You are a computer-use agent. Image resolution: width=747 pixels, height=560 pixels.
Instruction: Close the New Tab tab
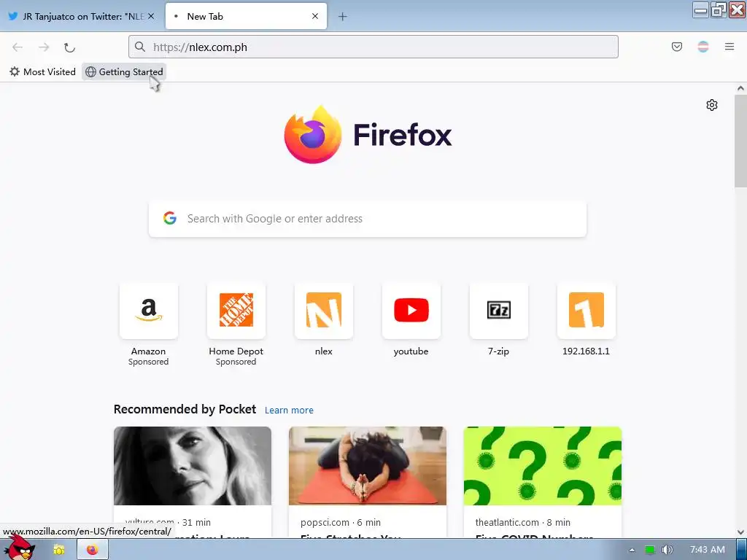[315, 16]
